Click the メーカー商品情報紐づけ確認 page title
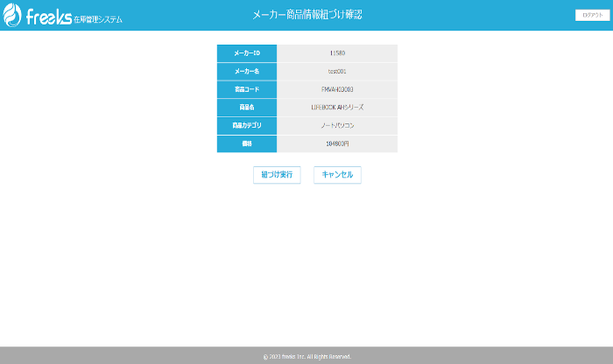The image size is (613, 364). pyautogui.click(x=307, y=15)
